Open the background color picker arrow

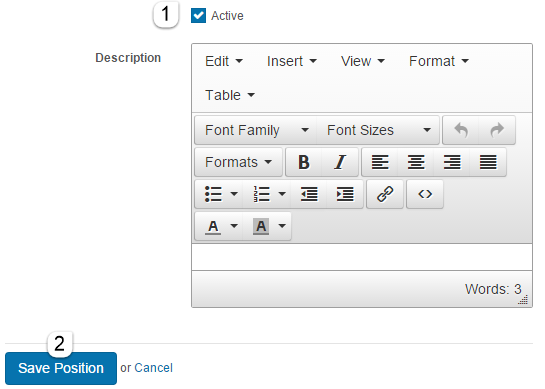click(282, 226)
